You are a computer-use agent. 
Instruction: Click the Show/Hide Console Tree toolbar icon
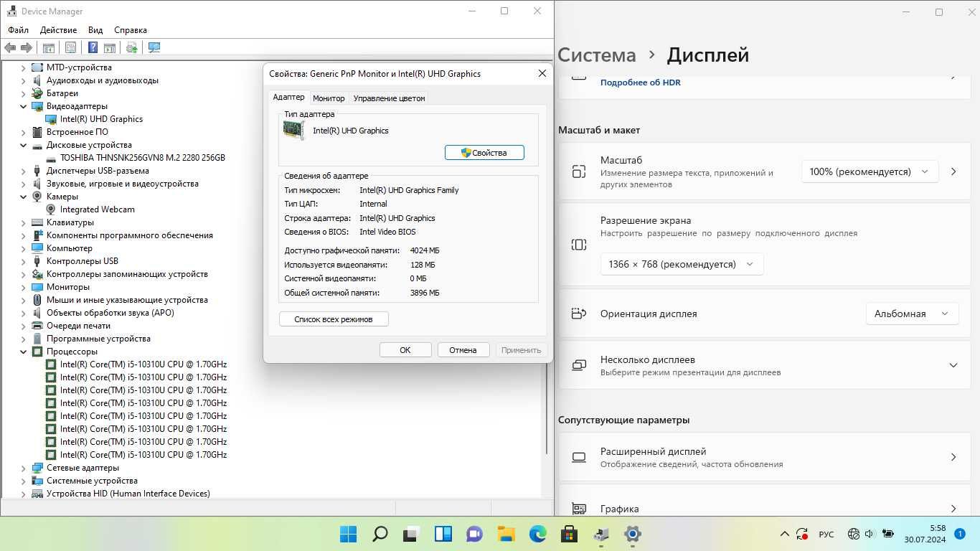[x=49, y=48]
